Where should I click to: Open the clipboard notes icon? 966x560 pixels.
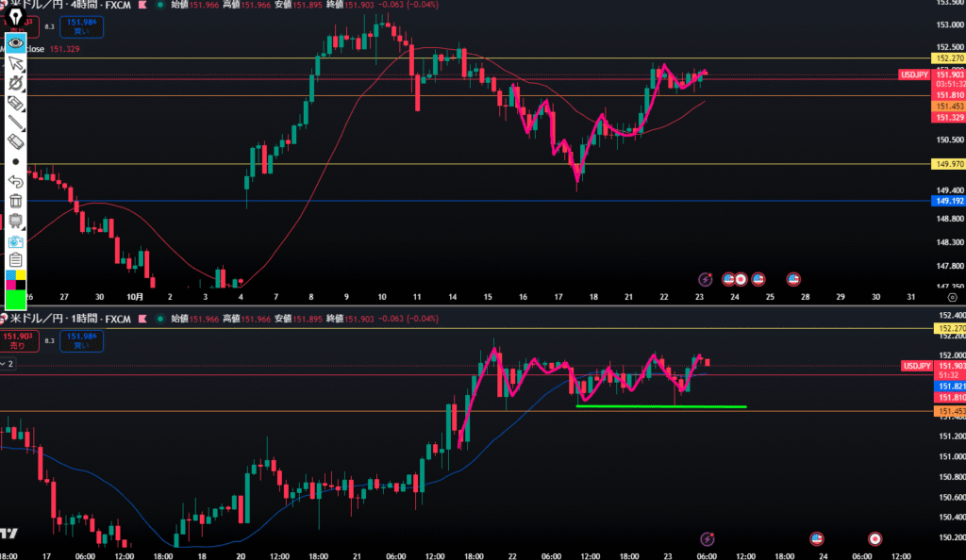pyautogui.click(x=15, y=260)
